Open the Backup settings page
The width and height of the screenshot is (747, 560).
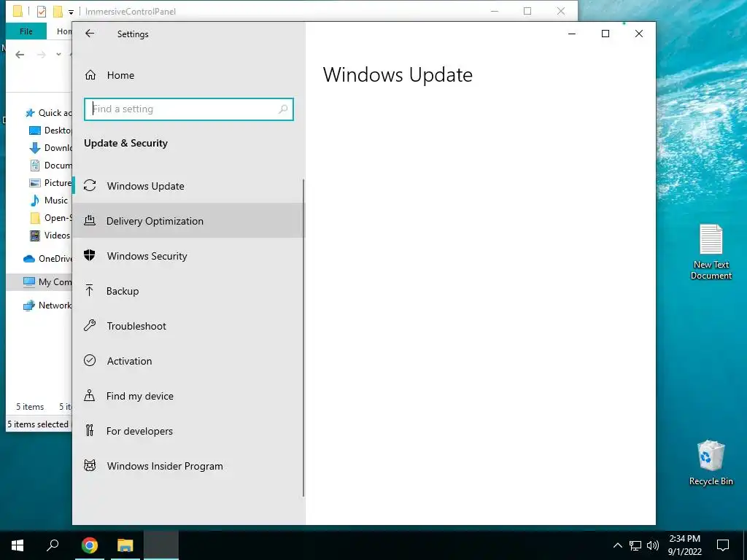pyautogui.click(x=189, y=291)
